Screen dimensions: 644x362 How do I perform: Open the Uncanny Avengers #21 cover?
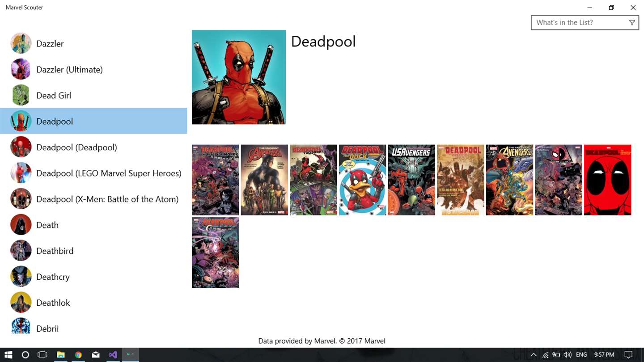(x=509, y=180)
